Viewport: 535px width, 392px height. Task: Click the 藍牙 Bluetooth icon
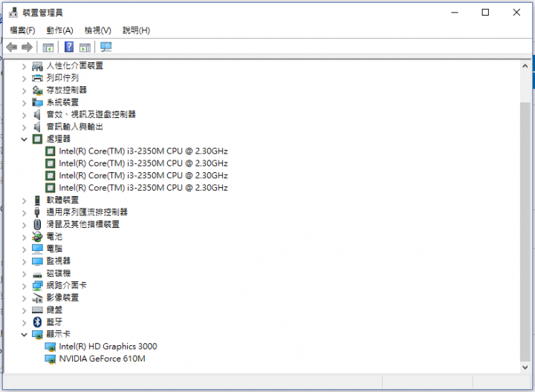(x=37, y=322)
